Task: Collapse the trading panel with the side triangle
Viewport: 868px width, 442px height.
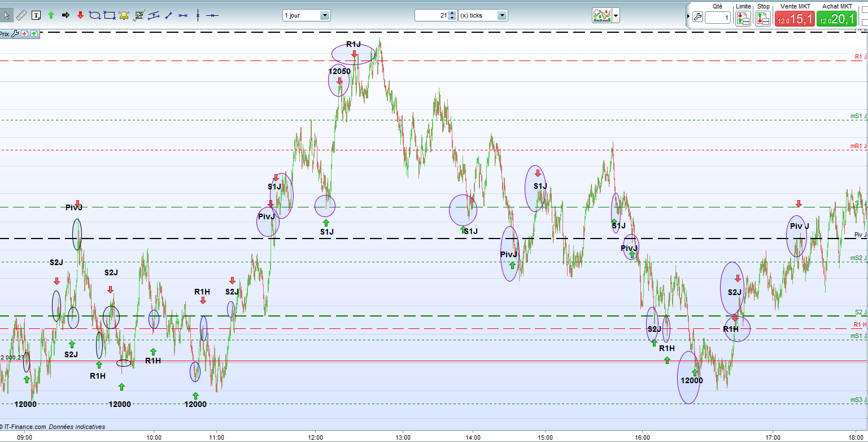Action: click(688, 17)
